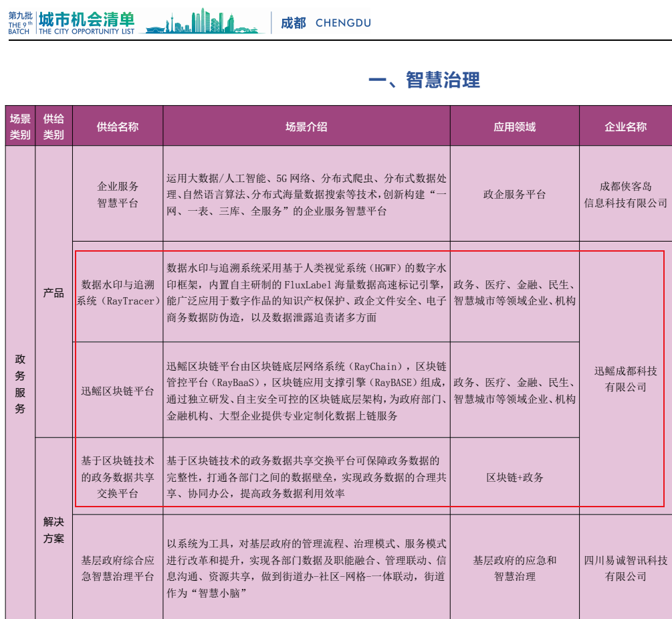Viewport: 672px width, 619px height.
Task: Click the 迅鳐成都科技有限公司 company cell
Action: tap(625, 379)
